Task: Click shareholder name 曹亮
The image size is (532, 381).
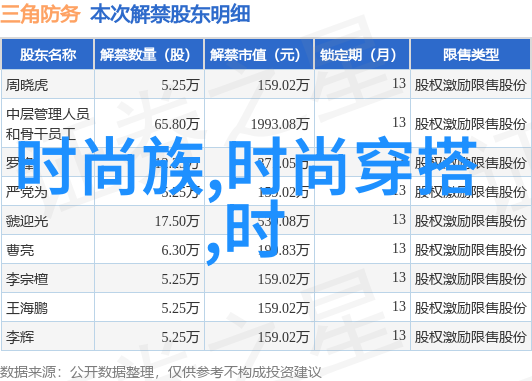Action: tap(20, 250)
